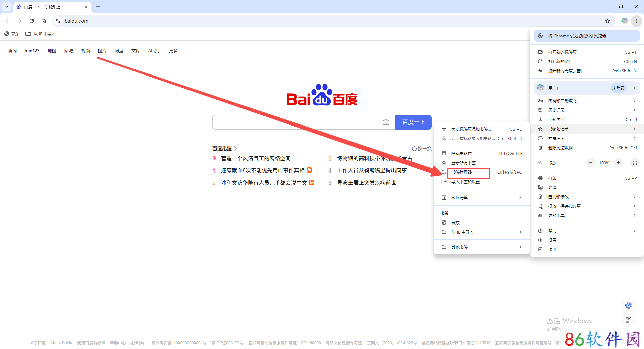Expand 阅读清单 in bookmarks submenu
The height and width of the screenshot is (349, 644).
pyautogui.click(x=482, y=197)
